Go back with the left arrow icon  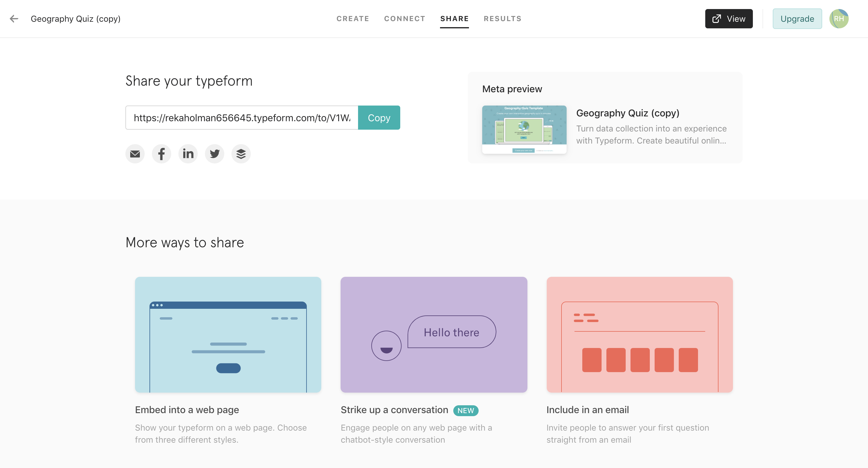click(x=14, y=18)
